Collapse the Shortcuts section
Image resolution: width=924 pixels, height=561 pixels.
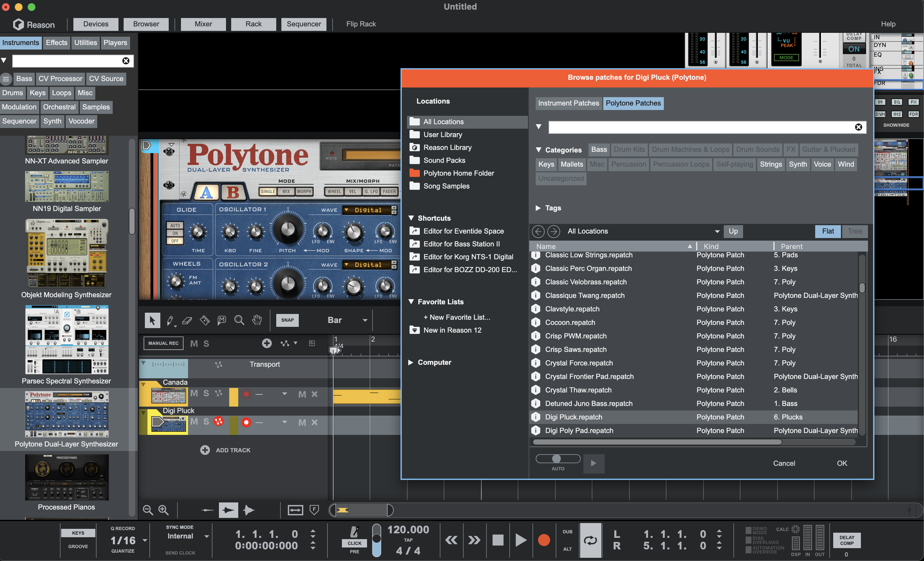coord(411,218)
